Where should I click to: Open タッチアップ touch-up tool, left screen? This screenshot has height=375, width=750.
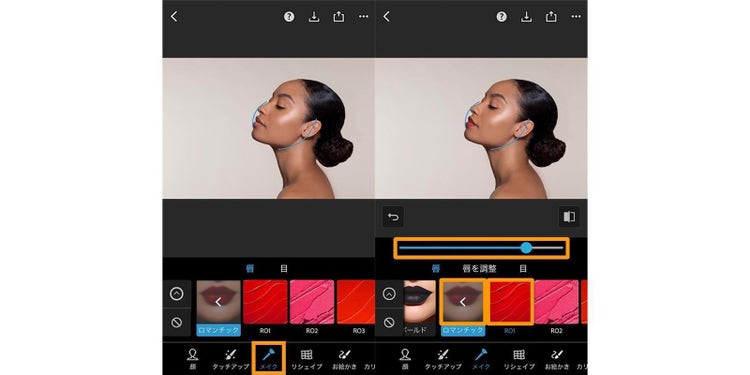pyautogui.click(x=231, y=359)
